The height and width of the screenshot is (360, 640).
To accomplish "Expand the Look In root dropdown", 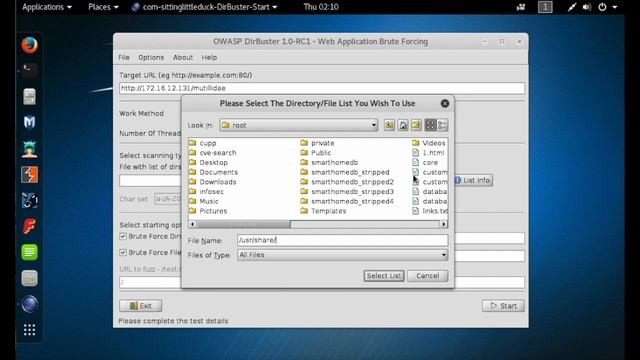I will [298, 125].
